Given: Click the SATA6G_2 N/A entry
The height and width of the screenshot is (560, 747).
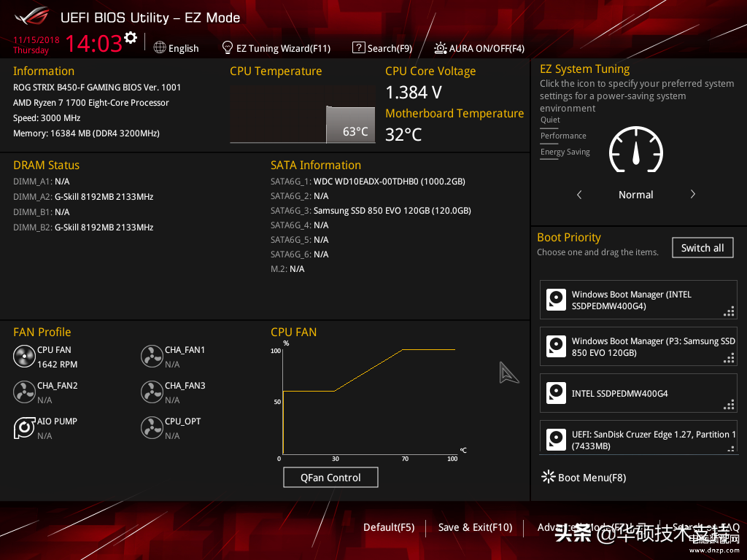Looking at the screenshot, I should [300, 196].
